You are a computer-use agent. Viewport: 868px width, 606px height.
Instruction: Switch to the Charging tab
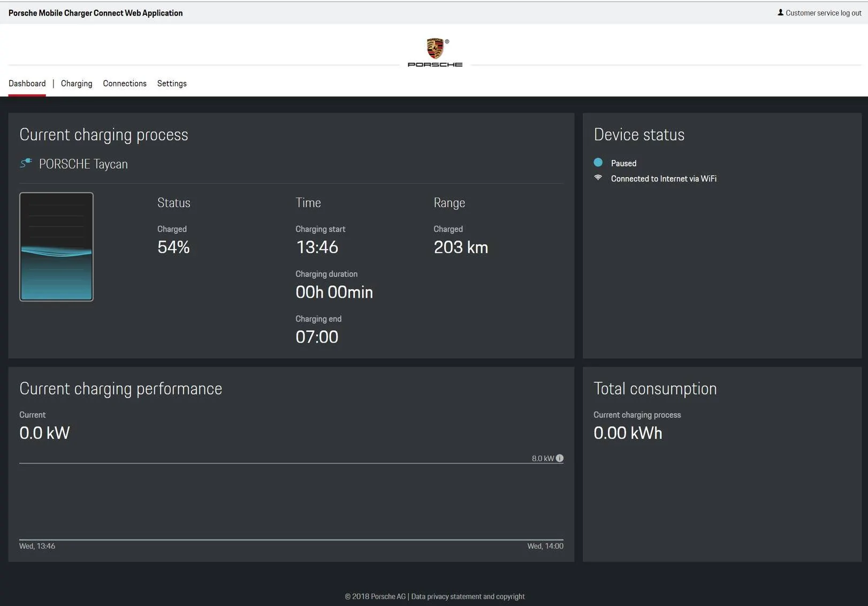tap(77, 84)
